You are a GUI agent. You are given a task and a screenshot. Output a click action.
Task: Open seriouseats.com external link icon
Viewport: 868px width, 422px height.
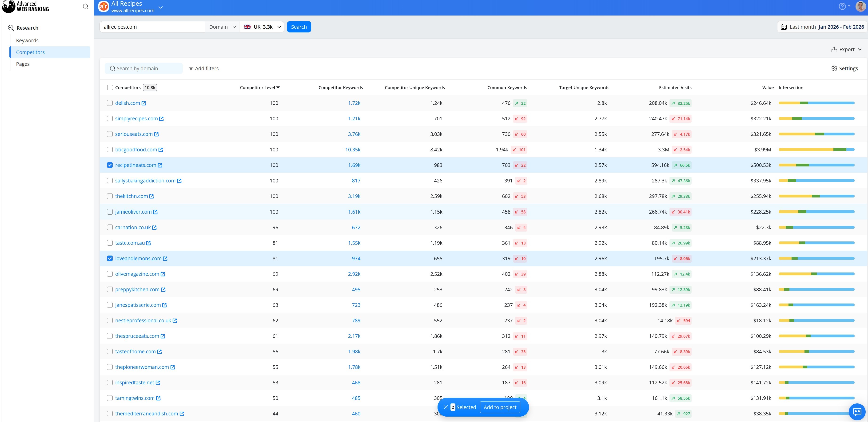click(x=156, y=134)
